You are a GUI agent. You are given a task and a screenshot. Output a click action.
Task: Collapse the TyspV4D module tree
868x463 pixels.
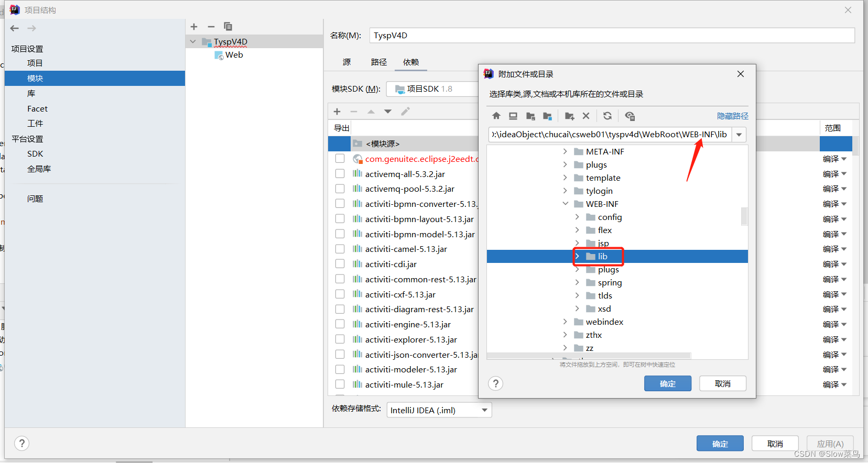pos(193,41)
